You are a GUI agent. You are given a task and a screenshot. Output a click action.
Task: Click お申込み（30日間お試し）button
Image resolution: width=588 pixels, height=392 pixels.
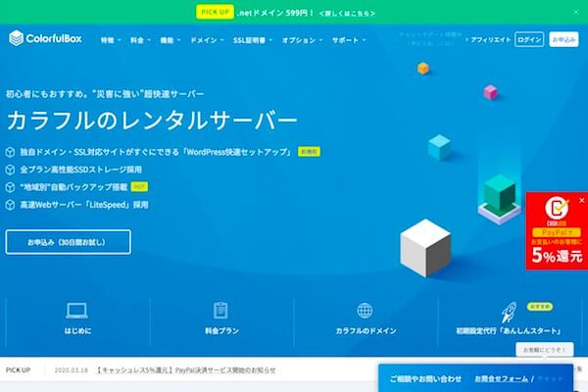[69, 242]
